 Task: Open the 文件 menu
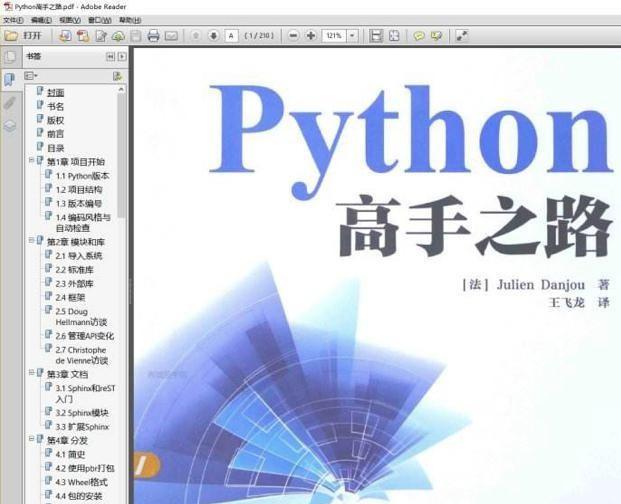click(13, 20)
